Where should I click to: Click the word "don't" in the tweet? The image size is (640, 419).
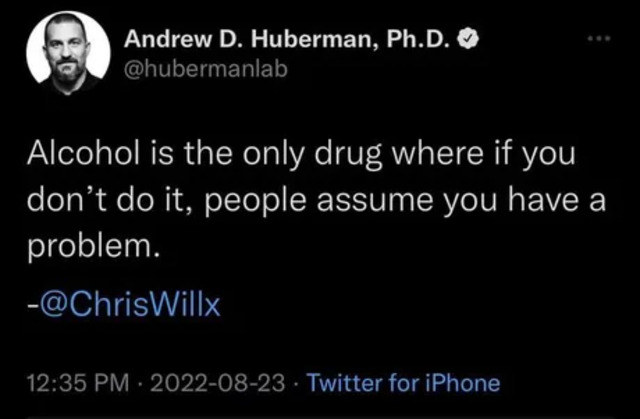[x=67, y=200]
